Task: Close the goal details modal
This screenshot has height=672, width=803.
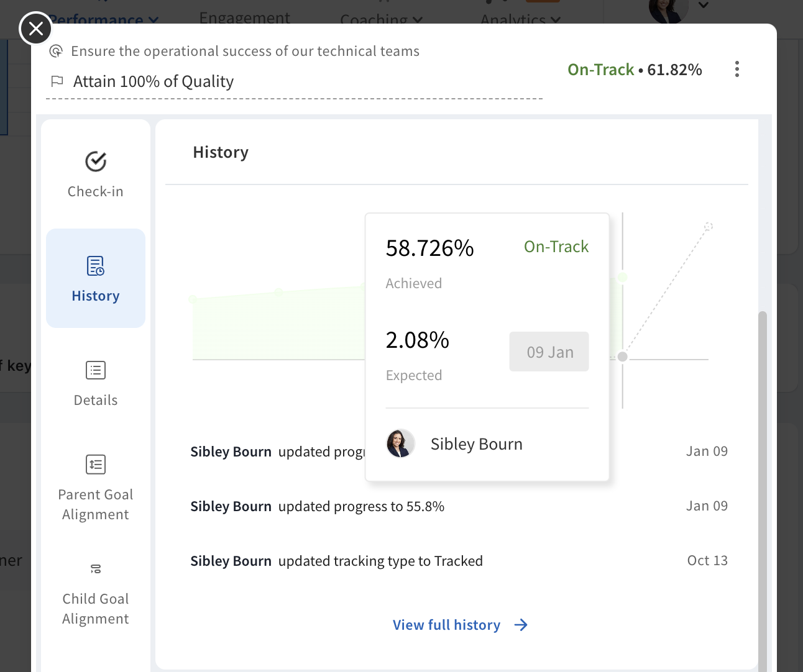Action: [36, 29]
